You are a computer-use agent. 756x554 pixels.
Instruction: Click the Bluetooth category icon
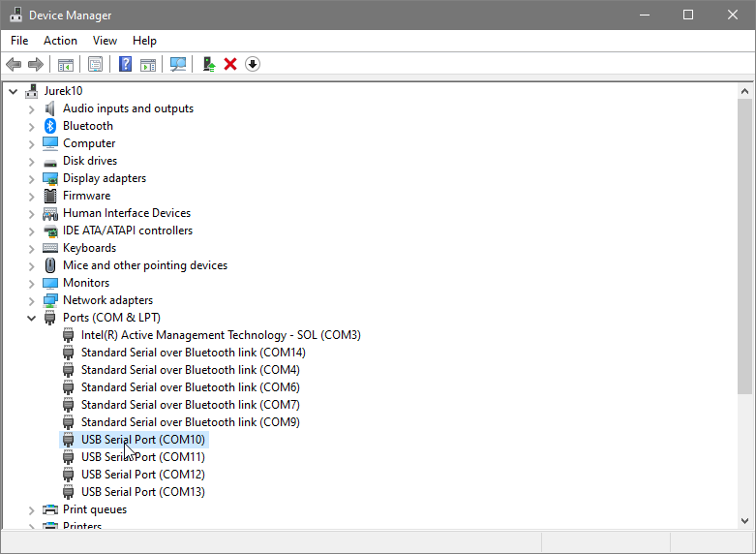point(50,126)
